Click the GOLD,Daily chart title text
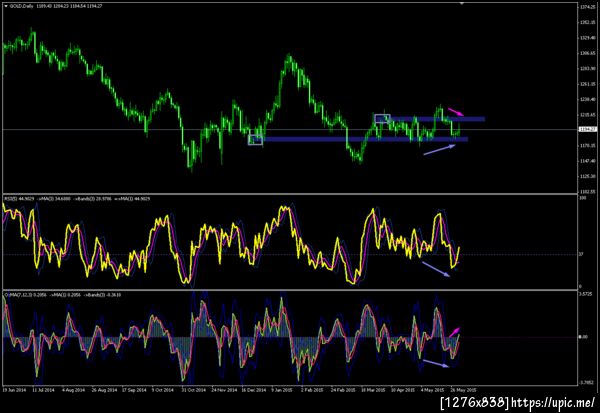The width and height of the screenshot is (600, 413). click(22, 6)
